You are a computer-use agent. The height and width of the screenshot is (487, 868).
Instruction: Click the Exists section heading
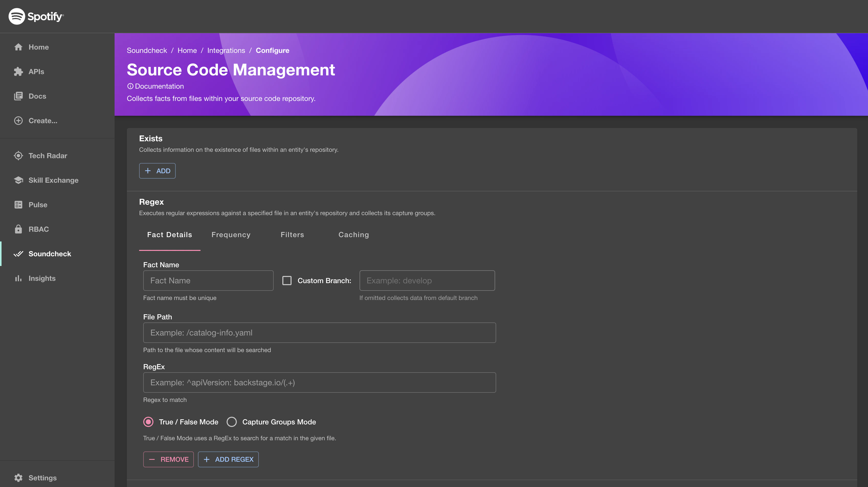(x=151, y=139)
